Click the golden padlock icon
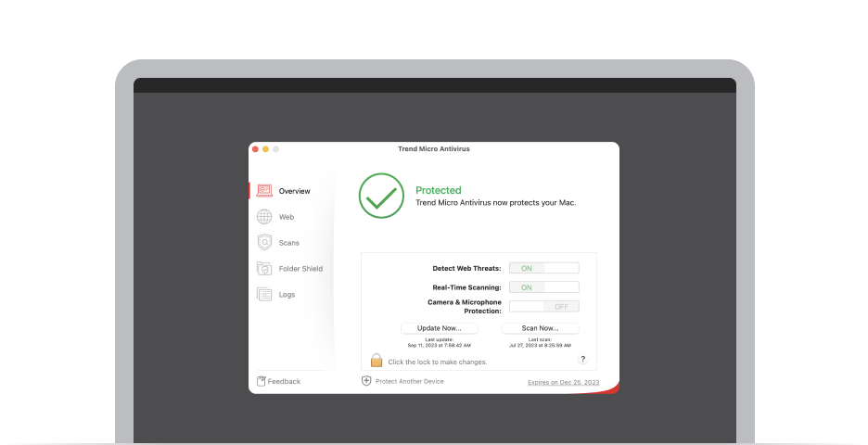868x445 pixels. pyautogui.click(x=377, y=361)
